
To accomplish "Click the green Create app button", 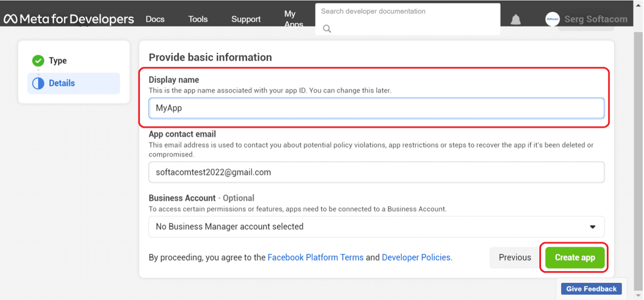I will [x=575, y=257].
